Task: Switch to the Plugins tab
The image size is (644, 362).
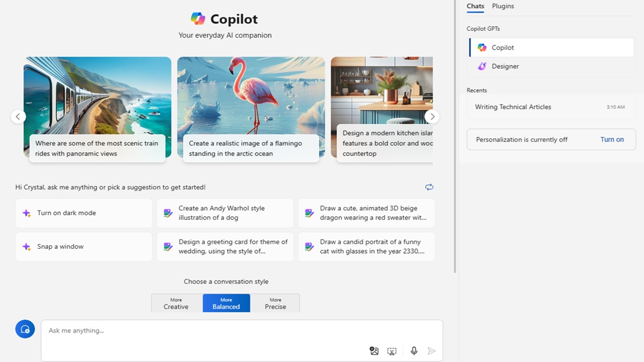Action: point(503,6)
